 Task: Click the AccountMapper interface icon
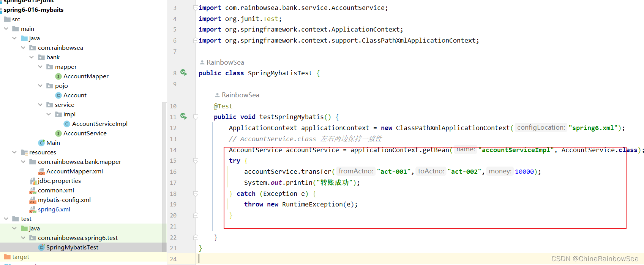[58, 76]
